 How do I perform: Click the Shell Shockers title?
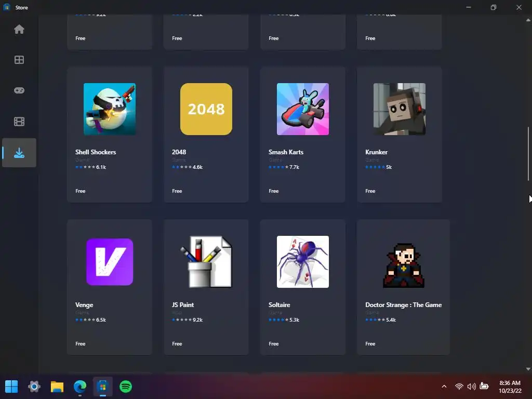[96, 152]
